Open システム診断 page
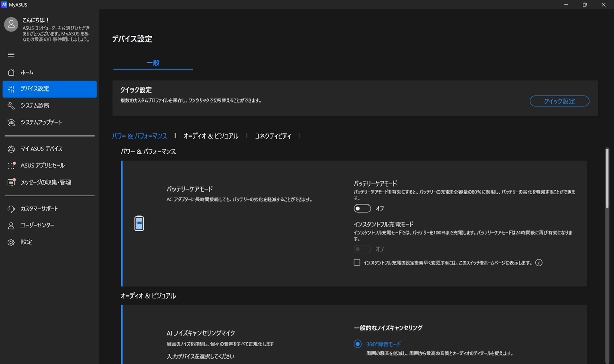Image resolution: width=614 pixels, height=364 pixels. pos(50,106)
